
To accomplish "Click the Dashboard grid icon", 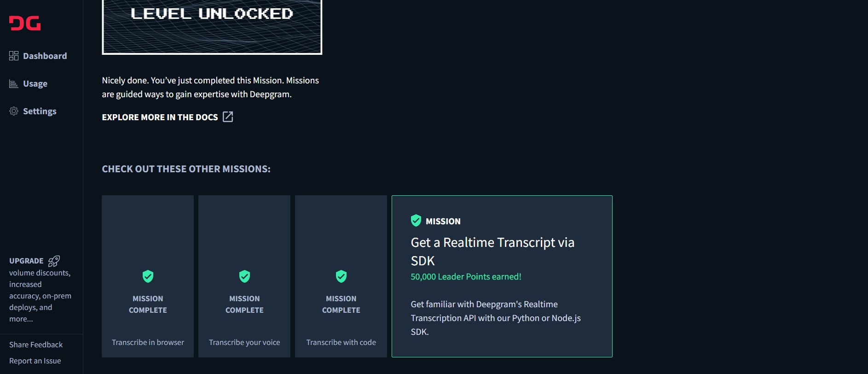I will point(14,56).
